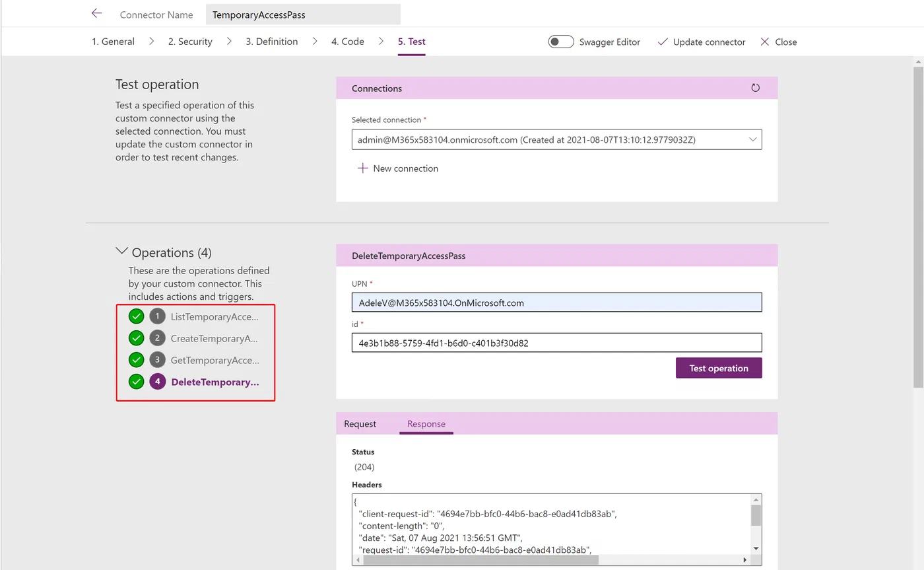Viewport: 924px width, 570px height.
Task: Go to the 2. Security step
Action: click(190, 42)
